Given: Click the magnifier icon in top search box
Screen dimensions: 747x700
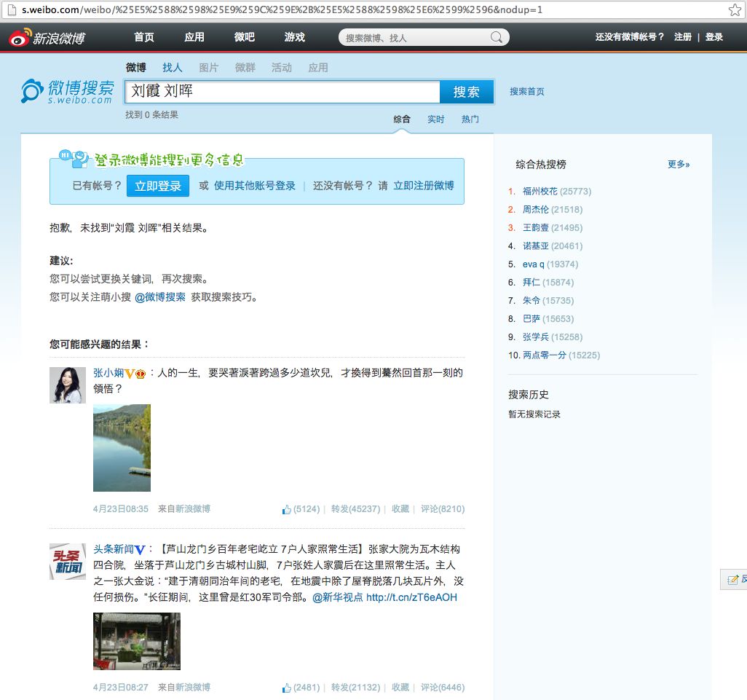Looking at the screenshot, I should click(x=497, y=37).
